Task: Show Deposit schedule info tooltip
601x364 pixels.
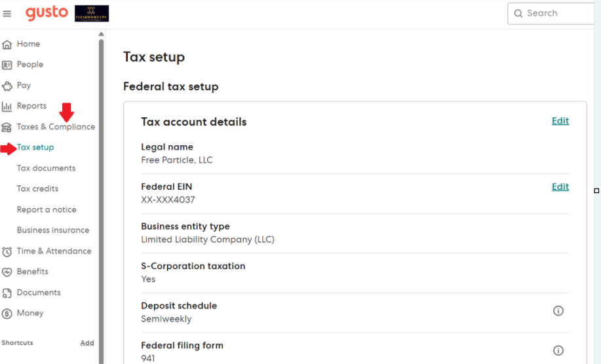Action: coord(558,311)
